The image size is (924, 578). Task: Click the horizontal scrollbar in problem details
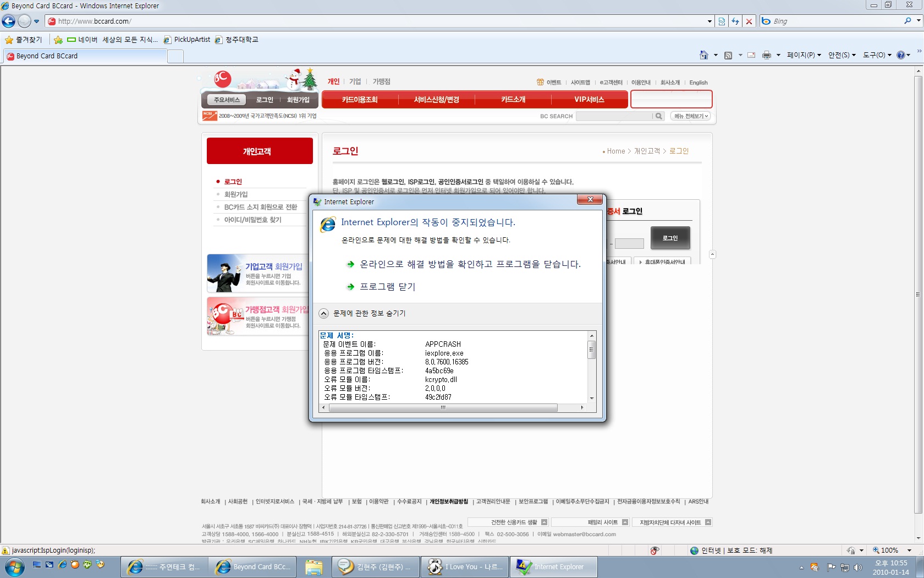pyautogui.click(x=443, y=407)
